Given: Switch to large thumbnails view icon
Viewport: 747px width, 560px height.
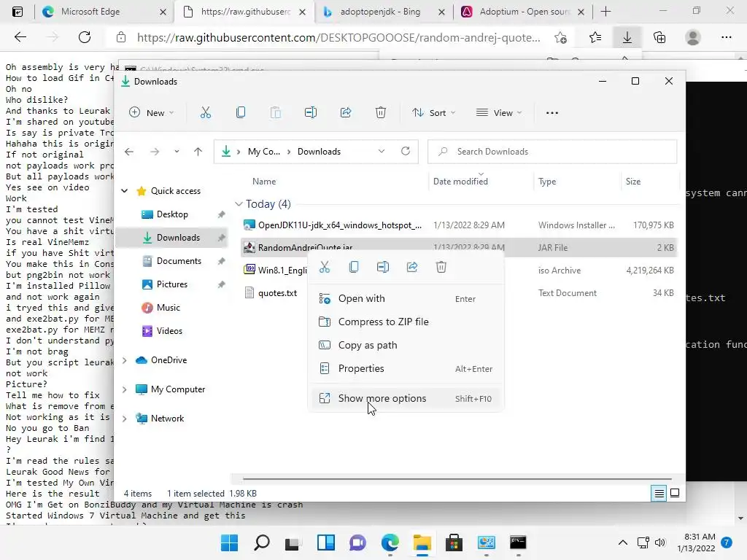Looking at the screenshot, I should point(675,494).
